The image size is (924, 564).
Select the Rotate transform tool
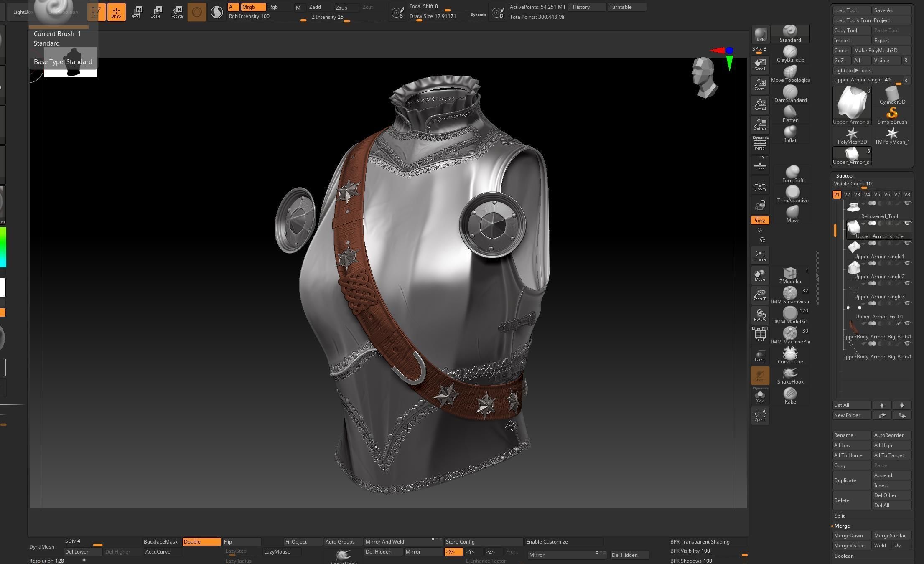(x=176, y=12)
